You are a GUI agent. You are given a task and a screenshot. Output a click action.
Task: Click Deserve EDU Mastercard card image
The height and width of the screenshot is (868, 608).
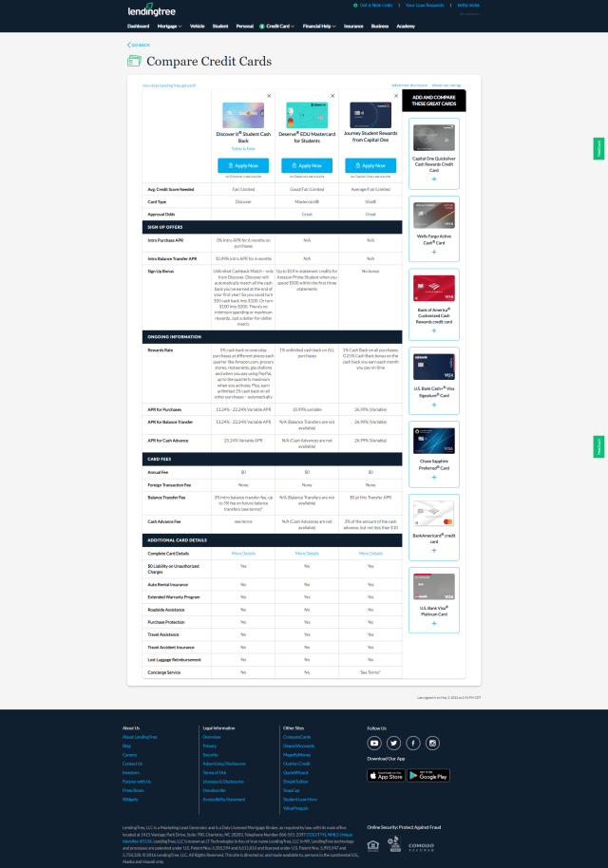click(307, 115)
